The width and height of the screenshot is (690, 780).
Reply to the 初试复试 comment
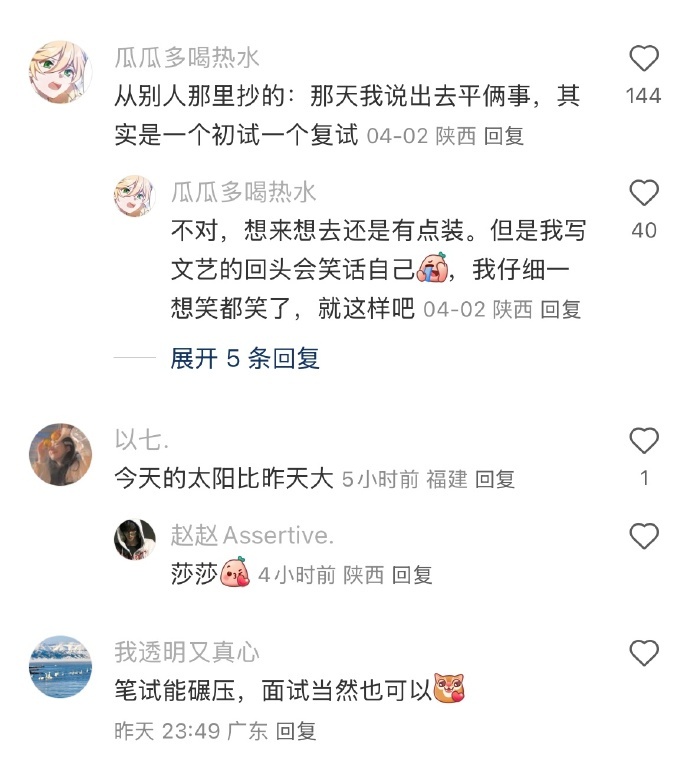tap(503, 136)
